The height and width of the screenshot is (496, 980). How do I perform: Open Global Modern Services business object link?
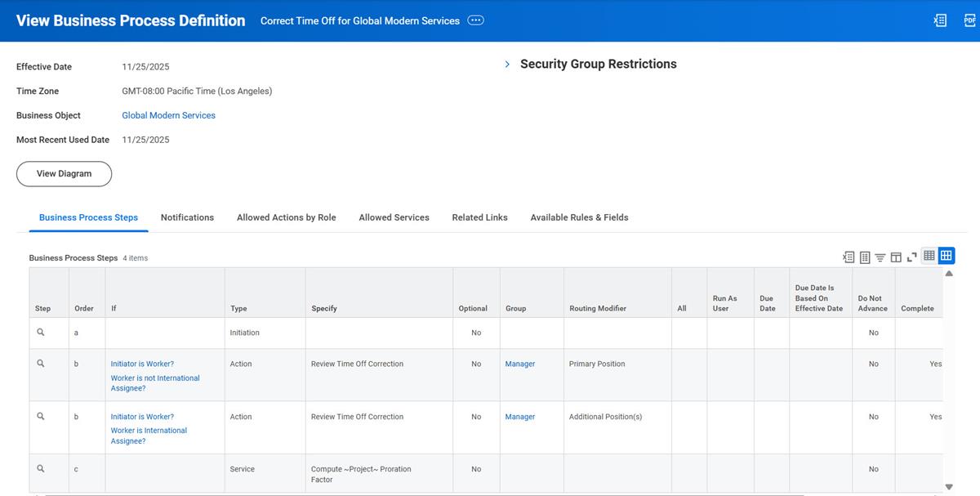tap(168, 115)
